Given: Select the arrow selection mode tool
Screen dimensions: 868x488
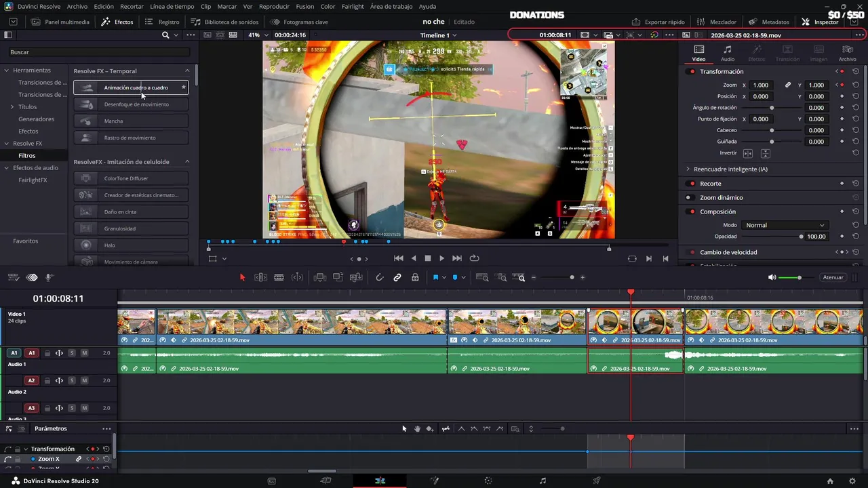Looking at the screenshot, I should click(x=243, y=277).
